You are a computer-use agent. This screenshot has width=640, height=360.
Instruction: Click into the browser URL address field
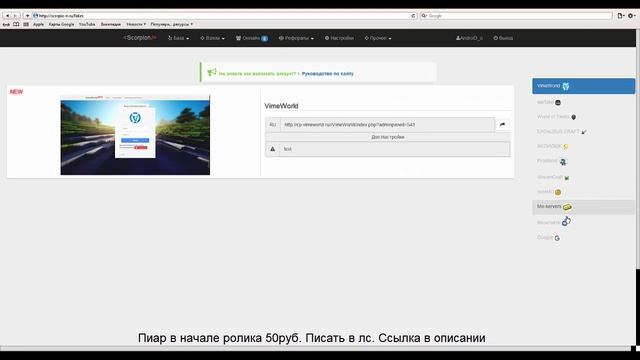[x=224, y=16]
